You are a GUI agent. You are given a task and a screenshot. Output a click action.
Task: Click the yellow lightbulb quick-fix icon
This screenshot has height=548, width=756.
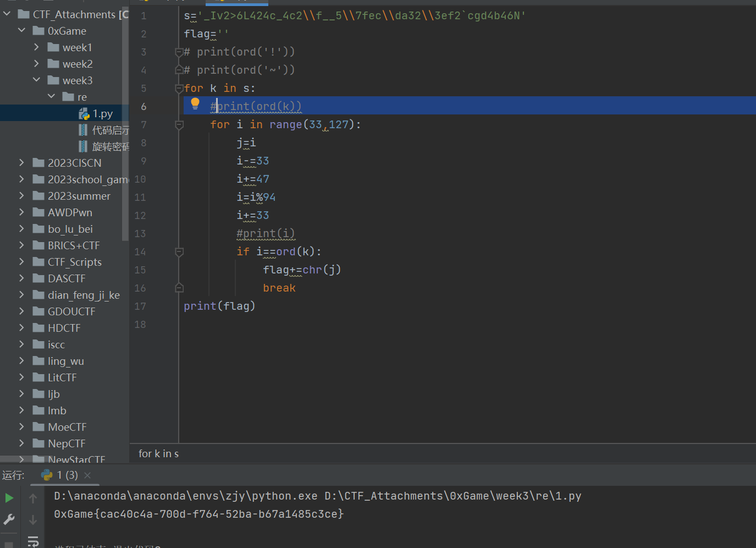click(x=195, y=103)
